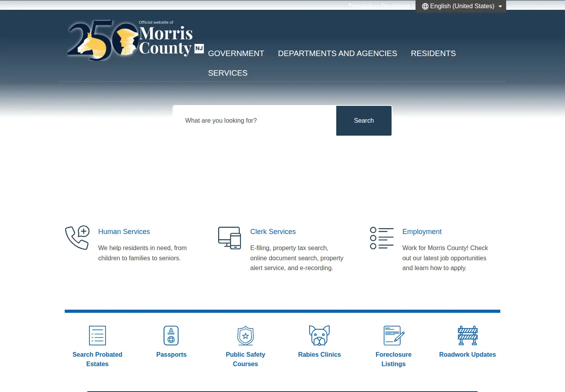Open the Clerk Services link
565x392 pixels.
(273, 232)
